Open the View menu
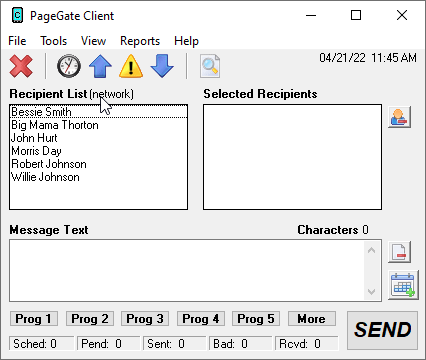The image size is (426, 360). [x=93, y=41]
